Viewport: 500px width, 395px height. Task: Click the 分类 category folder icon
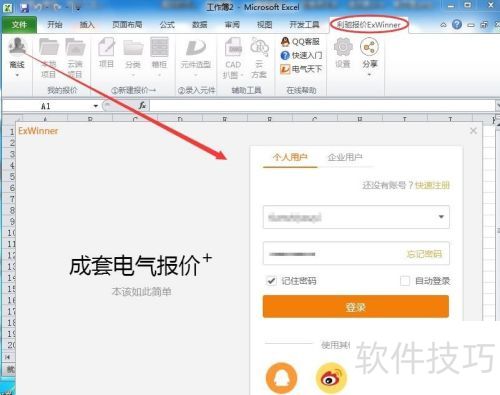(133, 47)
